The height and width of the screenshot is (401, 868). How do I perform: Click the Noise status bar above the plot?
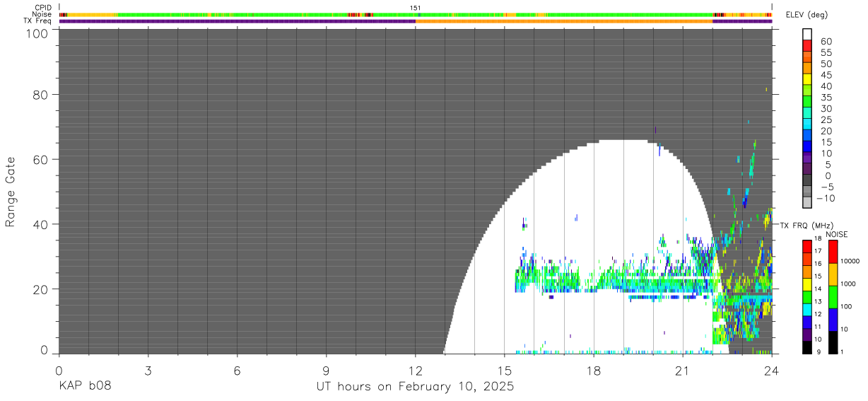(x=415, y=15)
